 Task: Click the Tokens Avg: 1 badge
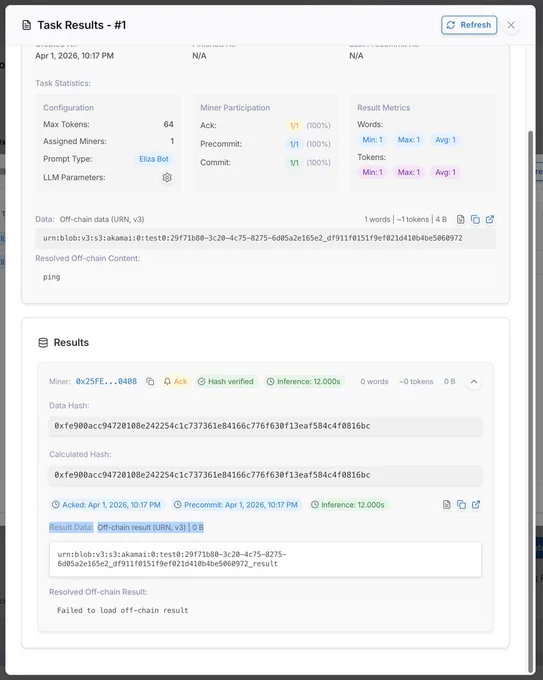[445, 173]
